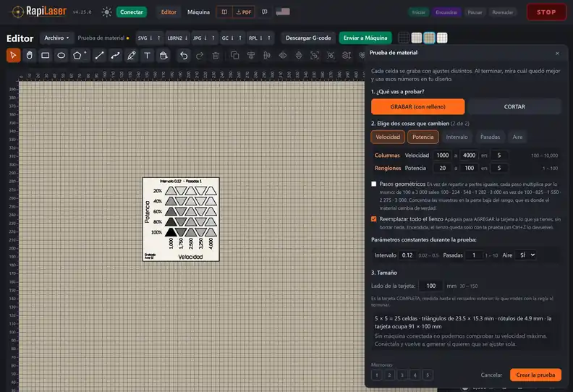Open the layer order icon
573x392 pixels.
point(347,56)
